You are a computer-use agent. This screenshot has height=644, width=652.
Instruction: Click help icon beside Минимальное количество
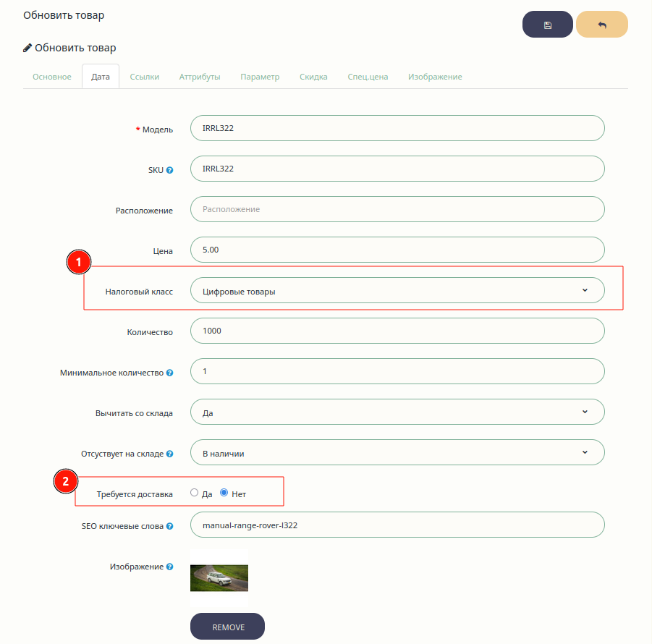pyautogui.click(x=169, y=373)
